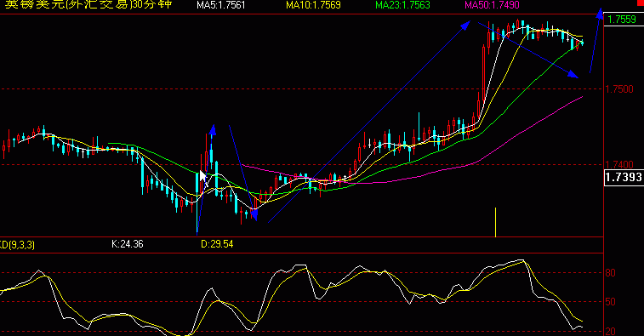This screenshot has height=336, width=644.
Task: Click the KD(9,3,3) indicator name
Action: (x=17, y=245)
